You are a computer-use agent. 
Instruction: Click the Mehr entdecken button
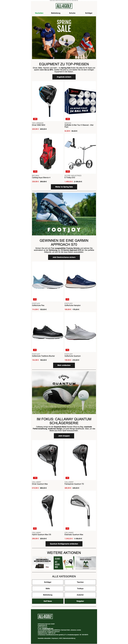pos(64,365)
